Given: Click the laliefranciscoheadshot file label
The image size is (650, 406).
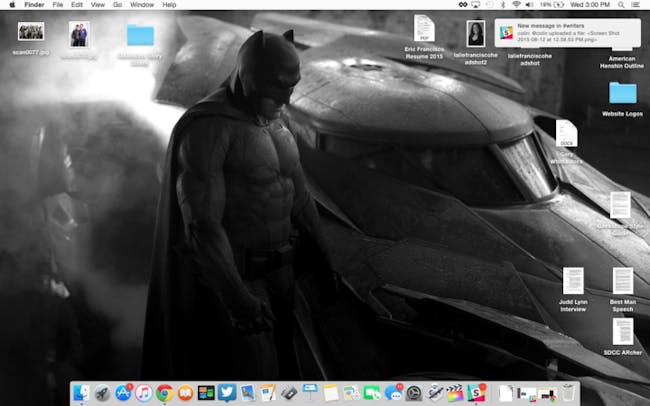Looking at the screenshot, I should pos(530,59).
